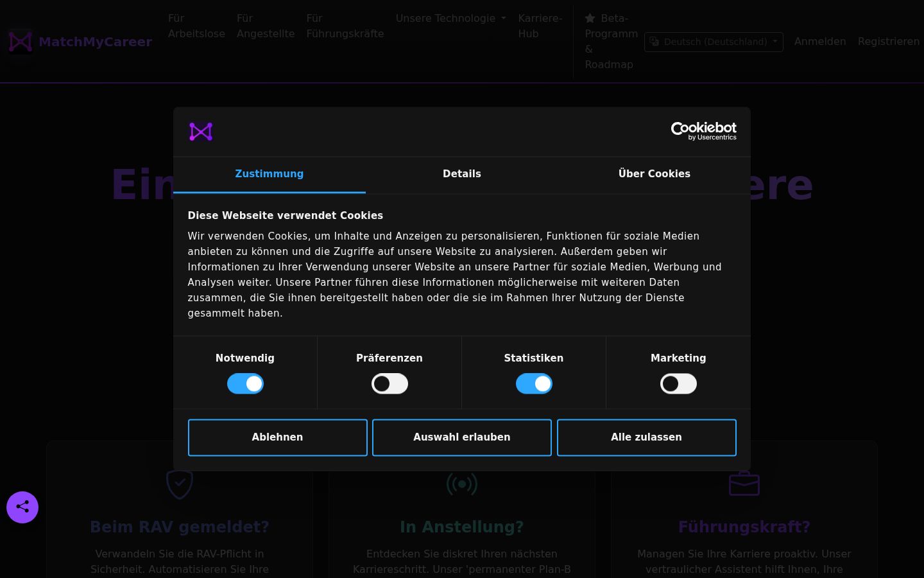
Task: Select the Über Cookies tab
Action: click(654, 174)
